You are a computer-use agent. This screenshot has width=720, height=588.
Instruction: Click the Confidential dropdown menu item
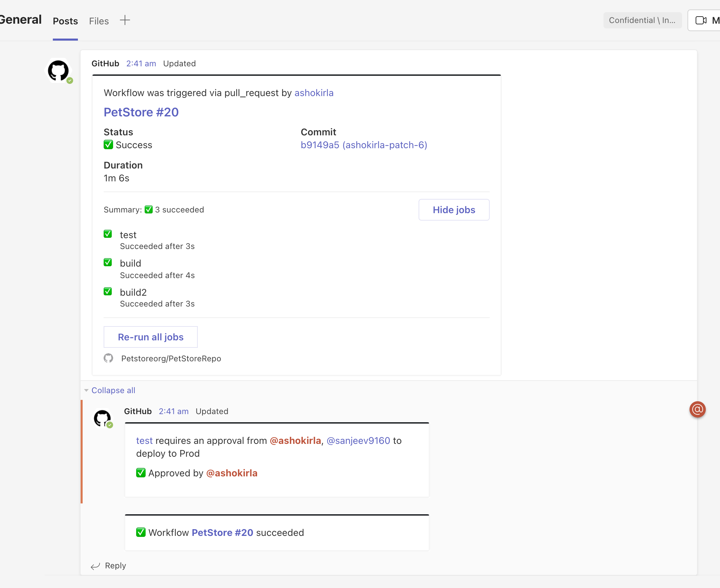pyautogui.click(x=643, y=20)
